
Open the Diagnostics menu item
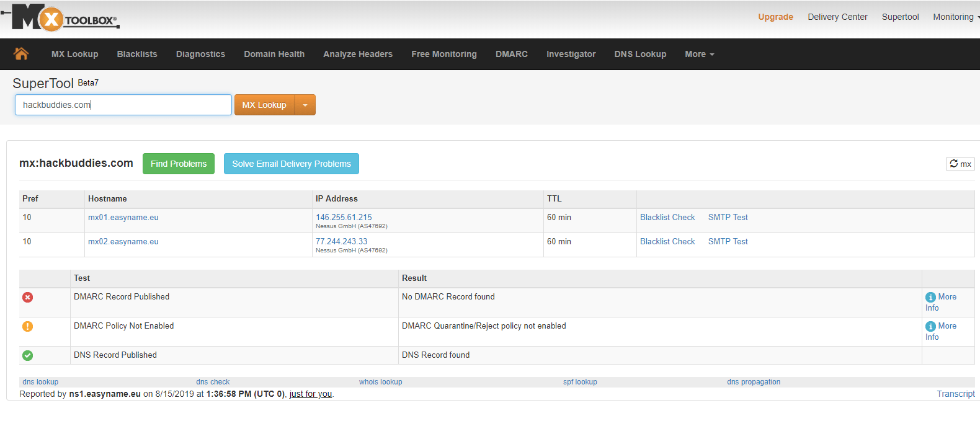coord(200,54)
